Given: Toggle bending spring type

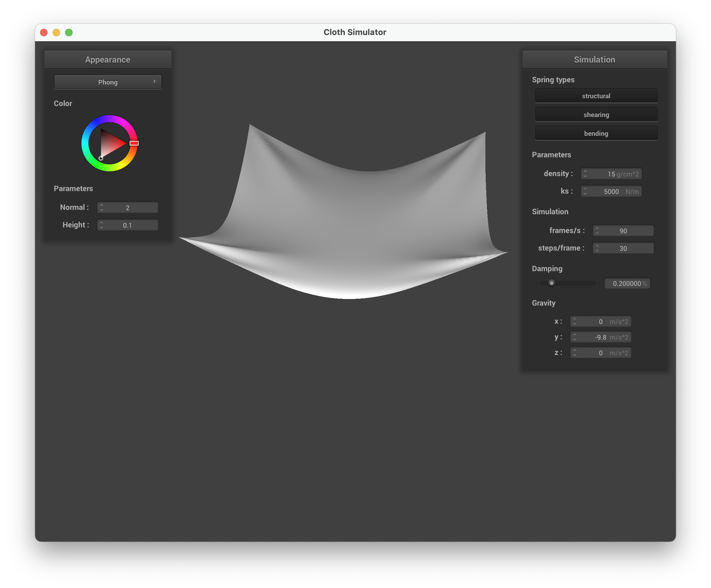Looking at the screenshot, I should coord(596,133).
